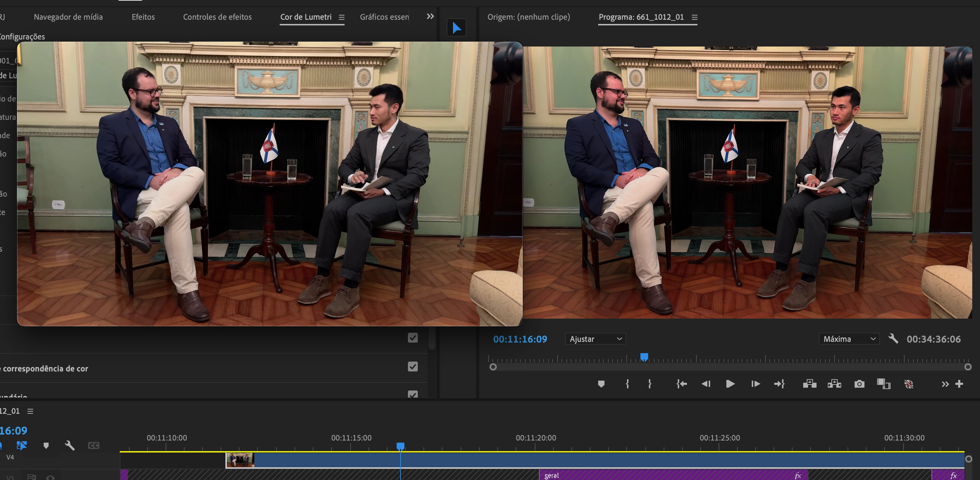Expand hidden panel tabs double chevron

tap(430, 16)
